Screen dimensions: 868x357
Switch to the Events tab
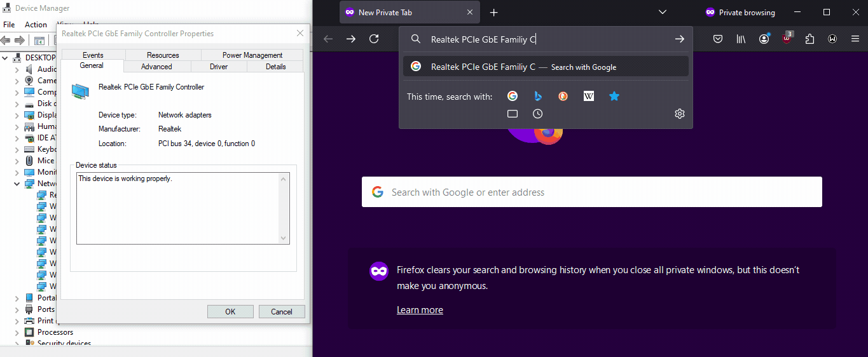point(93,55)
